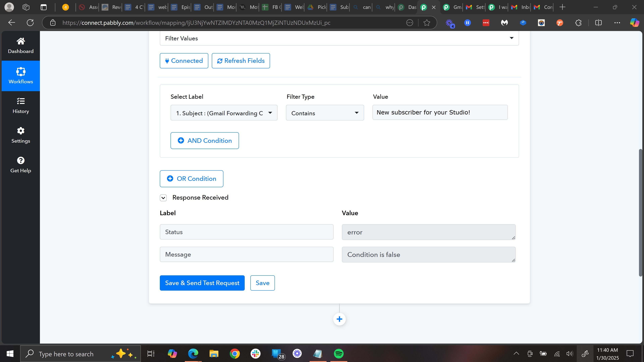Add an OR Condition
The height and width of the screenshot is (362, 644).
coord(192,179)
